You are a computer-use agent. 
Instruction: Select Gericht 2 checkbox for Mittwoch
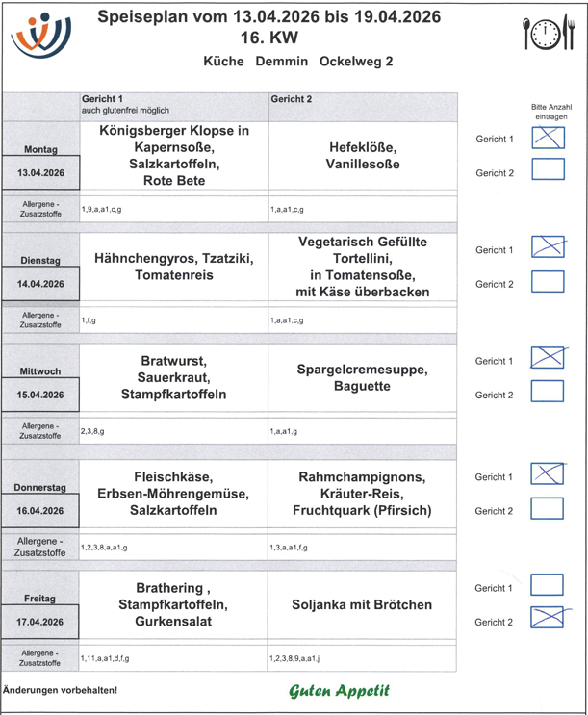[x=548, y=392]
